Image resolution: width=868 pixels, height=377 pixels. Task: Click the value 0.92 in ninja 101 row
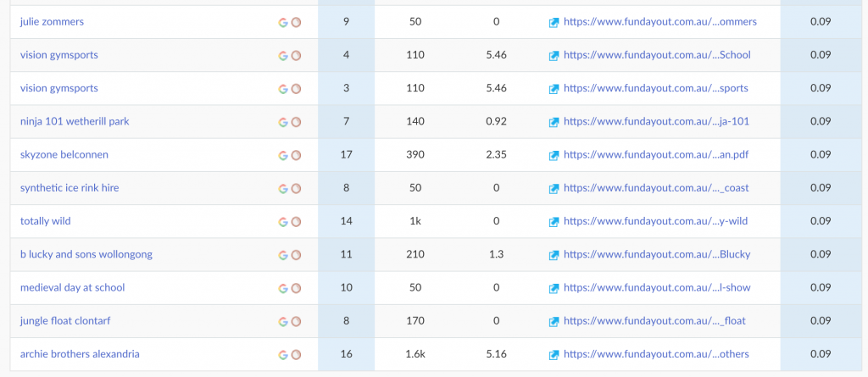pyautogui.click(x=496, y=121)
